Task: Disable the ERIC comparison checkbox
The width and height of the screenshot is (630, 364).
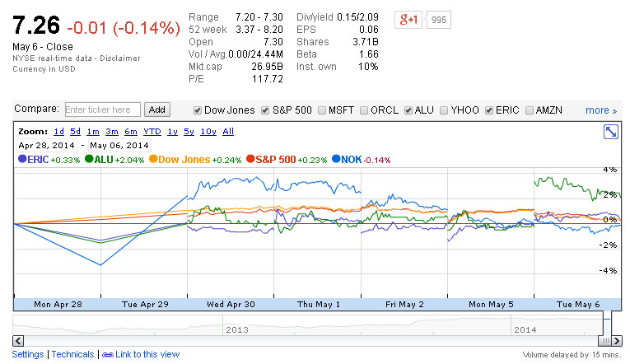Action: (489, 110)
